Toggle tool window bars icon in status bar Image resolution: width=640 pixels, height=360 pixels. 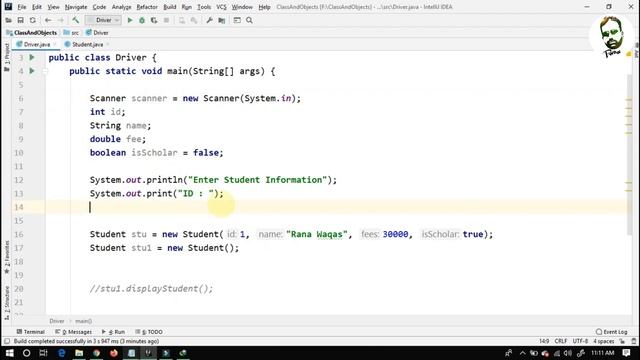coord(7,341)
